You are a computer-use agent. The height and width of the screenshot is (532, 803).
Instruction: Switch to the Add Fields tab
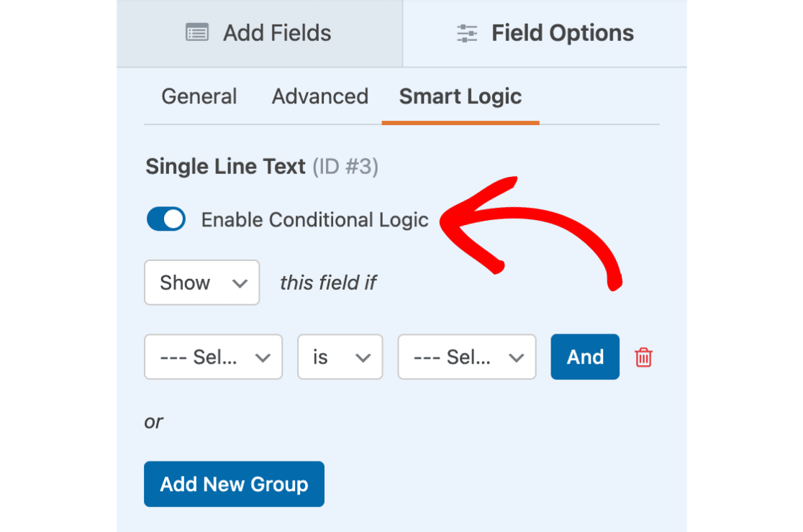coord(259,33)
